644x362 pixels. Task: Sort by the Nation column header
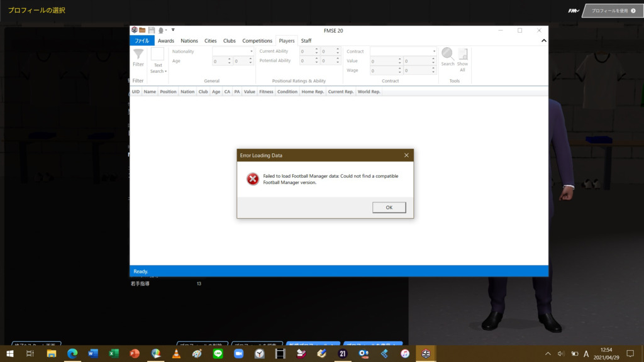187,92
